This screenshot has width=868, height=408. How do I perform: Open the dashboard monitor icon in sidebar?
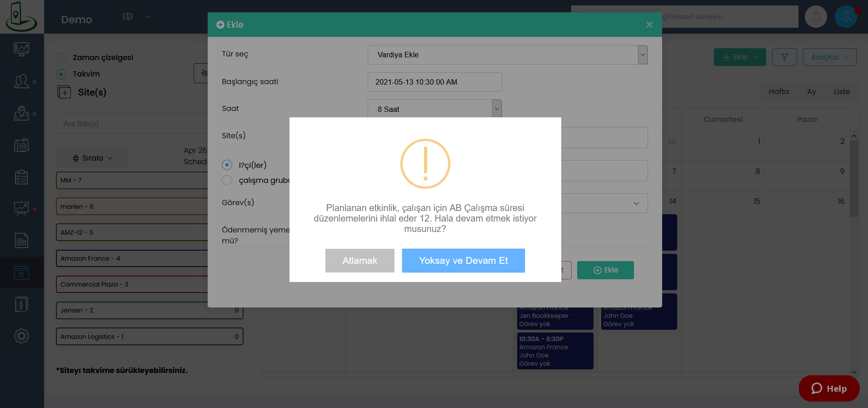pos(21,49)
